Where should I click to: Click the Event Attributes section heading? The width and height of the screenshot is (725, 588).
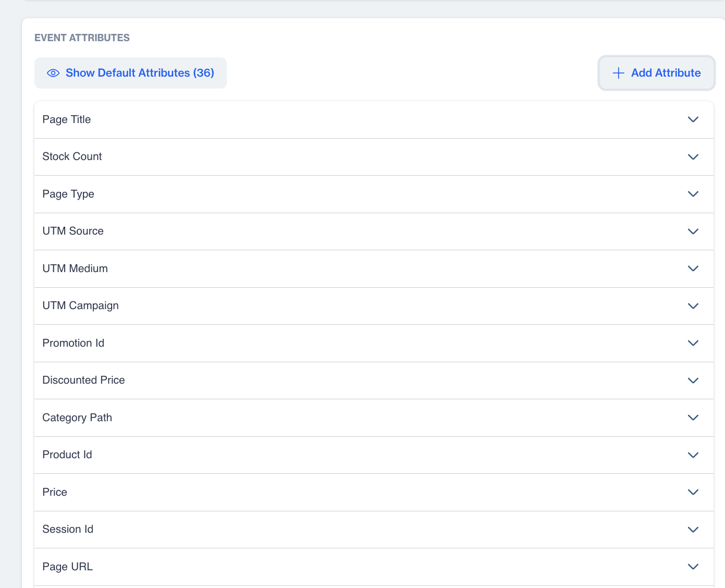82,38
